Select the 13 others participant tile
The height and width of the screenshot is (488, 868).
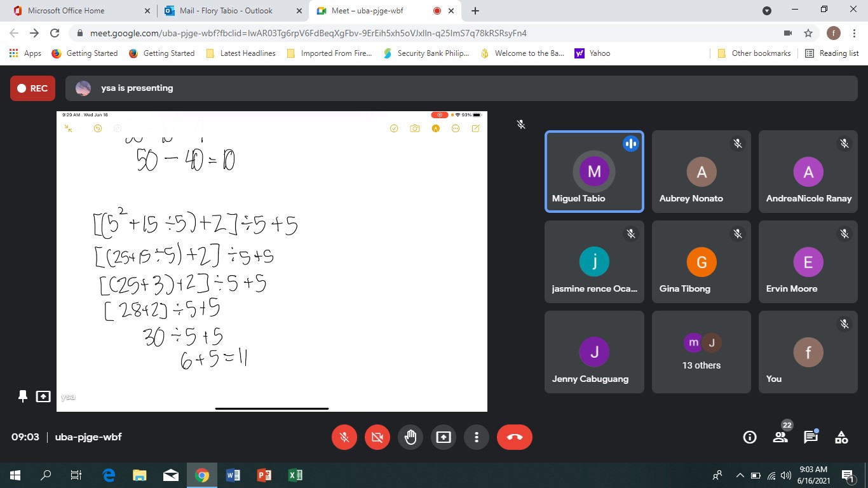pos(702,352)
